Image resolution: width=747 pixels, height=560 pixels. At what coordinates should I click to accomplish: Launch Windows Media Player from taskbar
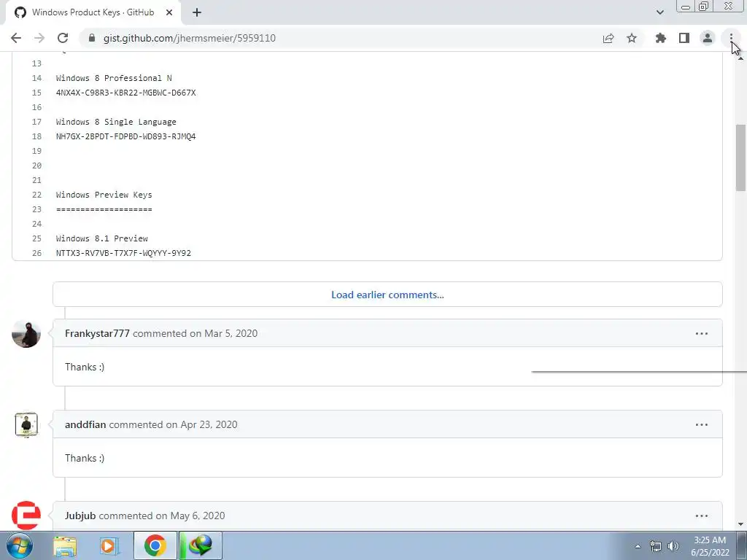click(x=109, y=545)
